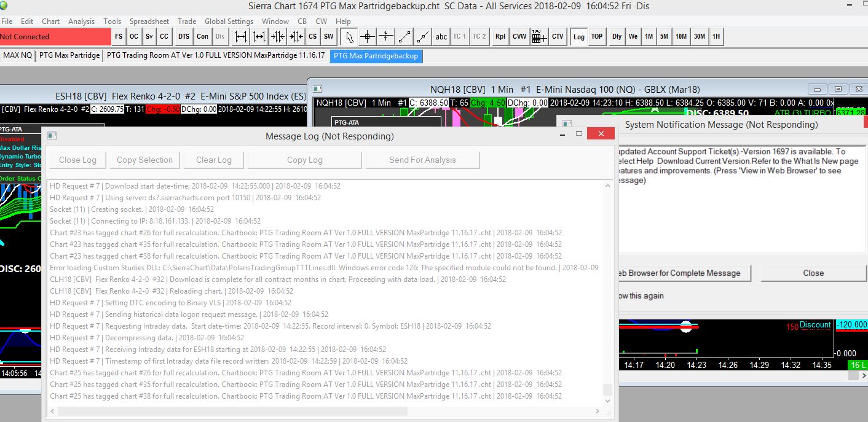Click the DTS toolbar button
This screenshot has width=868, height=422.
point(184,37)
